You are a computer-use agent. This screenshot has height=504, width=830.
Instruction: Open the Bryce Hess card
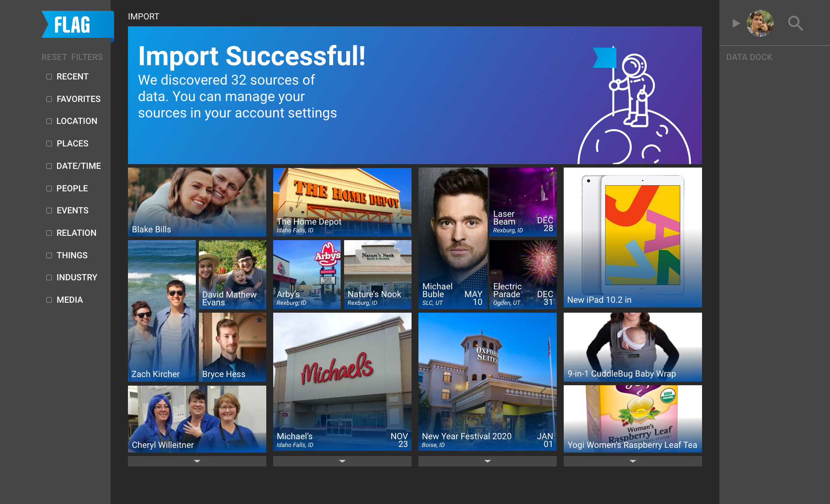pos(233,347)
